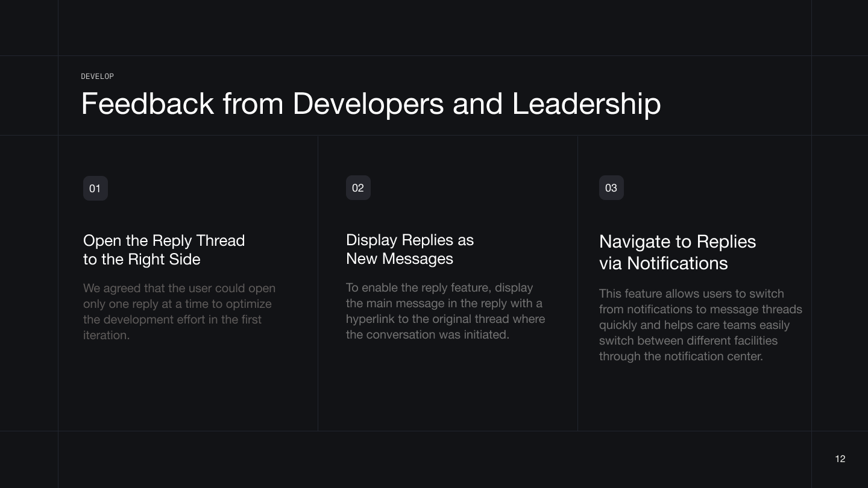Image resolution: width=868 pixels, height=488 pixels.
Task: Select the 02 number badge
Action: pos(358,188)
